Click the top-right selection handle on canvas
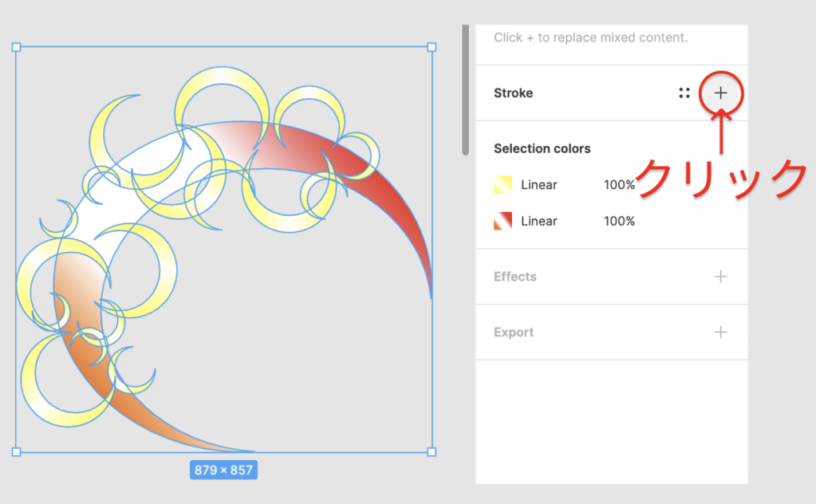Viewport: 816px width, 504px height. (432, 47)
